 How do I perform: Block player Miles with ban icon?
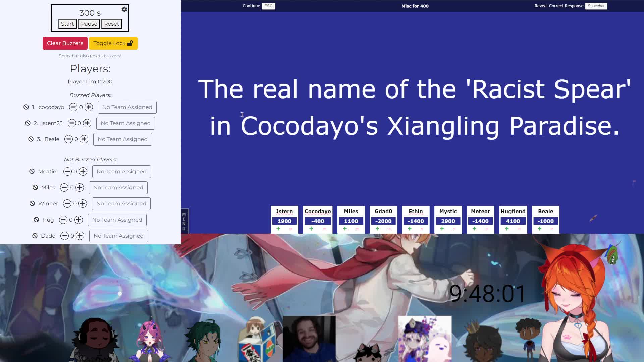[x=35, y=187]
